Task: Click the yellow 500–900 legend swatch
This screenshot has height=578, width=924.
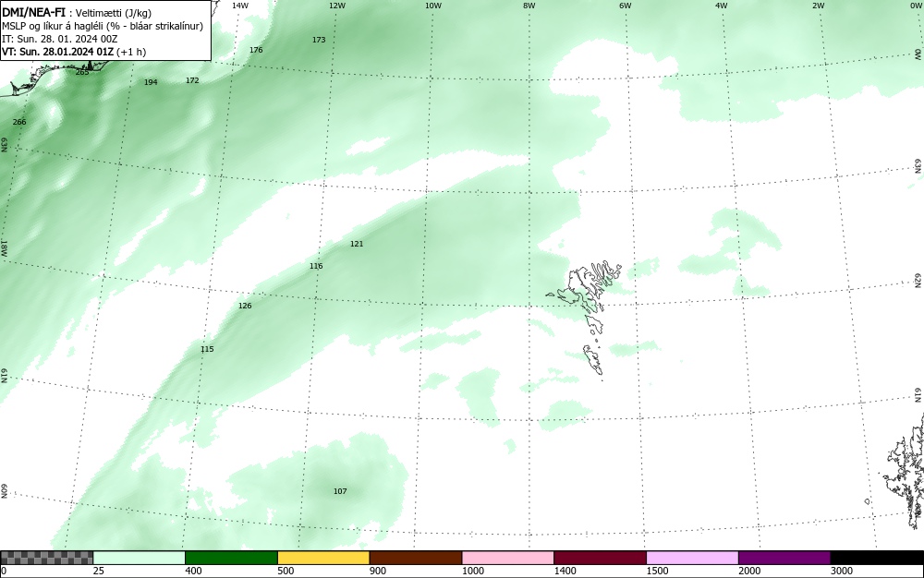Action: point(323,558)
